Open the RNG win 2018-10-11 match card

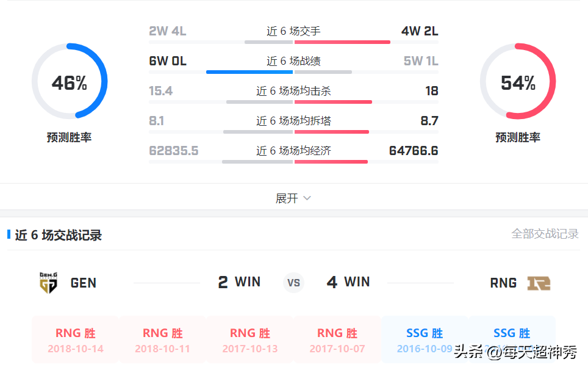[x=163, y=339]
